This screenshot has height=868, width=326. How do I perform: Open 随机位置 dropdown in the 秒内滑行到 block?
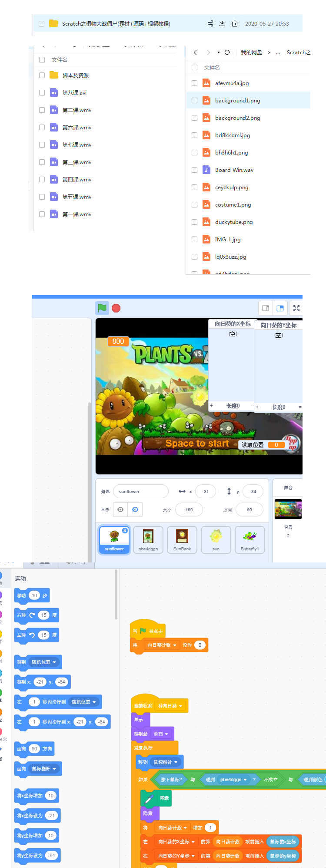[84, 702]
